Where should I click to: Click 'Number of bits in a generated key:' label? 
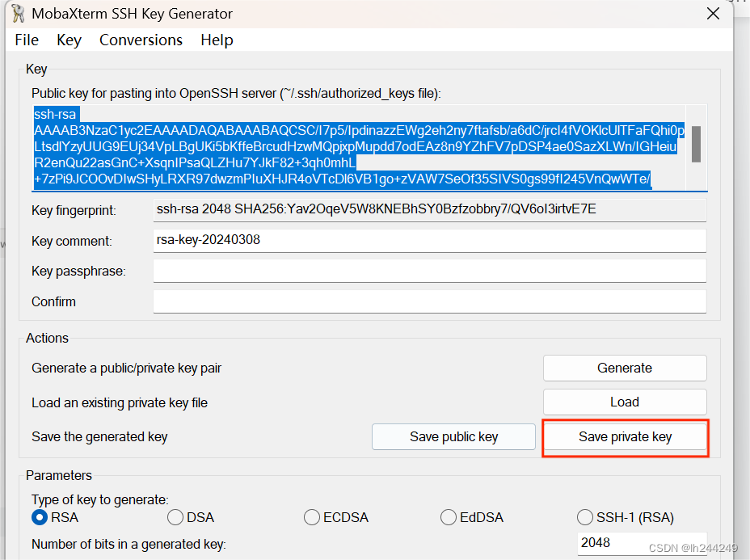(129, 544)
